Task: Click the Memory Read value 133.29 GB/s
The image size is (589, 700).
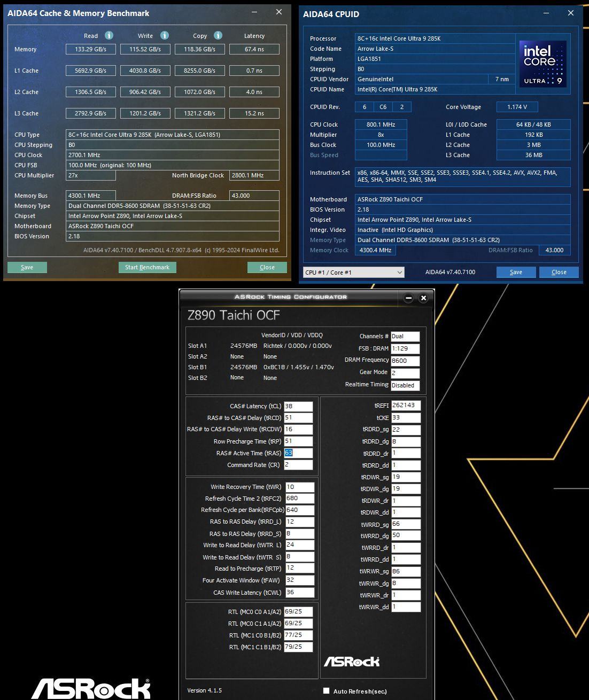Action: [91, 49]
